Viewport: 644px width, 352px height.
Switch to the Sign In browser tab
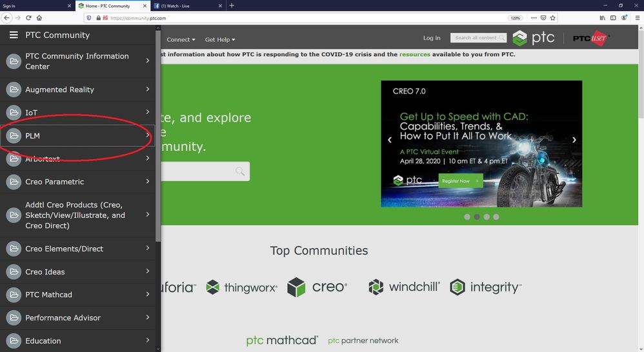(x=37, y=6)
